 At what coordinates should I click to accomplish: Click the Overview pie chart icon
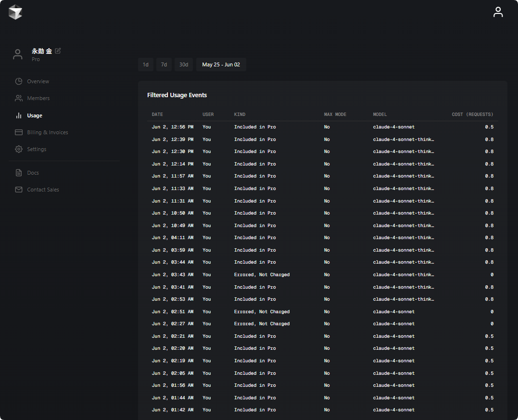click(19, 81)
